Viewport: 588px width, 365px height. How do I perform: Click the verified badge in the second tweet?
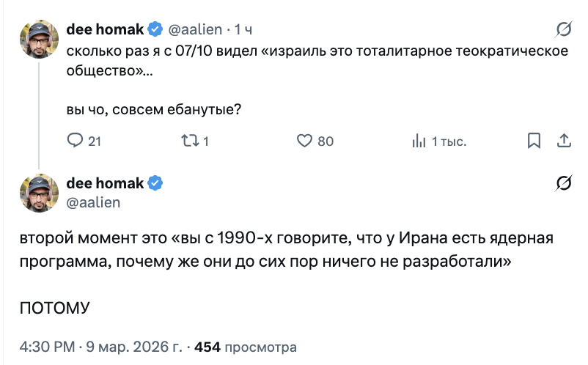[x=155, y=182]
